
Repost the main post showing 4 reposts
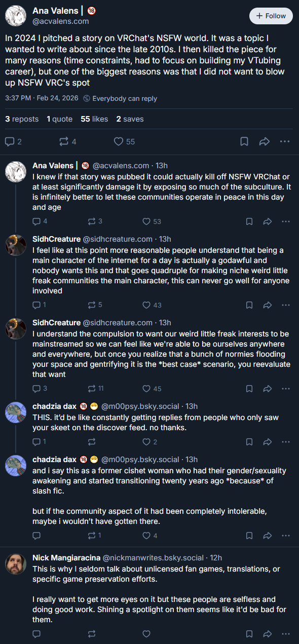click(67, 141)
